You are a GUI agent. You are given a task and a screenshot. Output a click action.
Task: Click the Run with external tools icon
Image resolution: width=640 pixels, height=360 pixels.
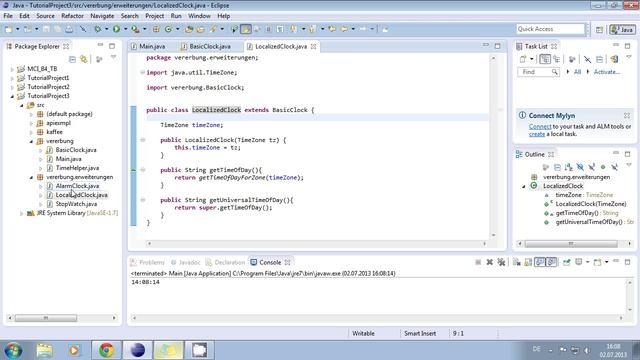[x=135, y=29]
